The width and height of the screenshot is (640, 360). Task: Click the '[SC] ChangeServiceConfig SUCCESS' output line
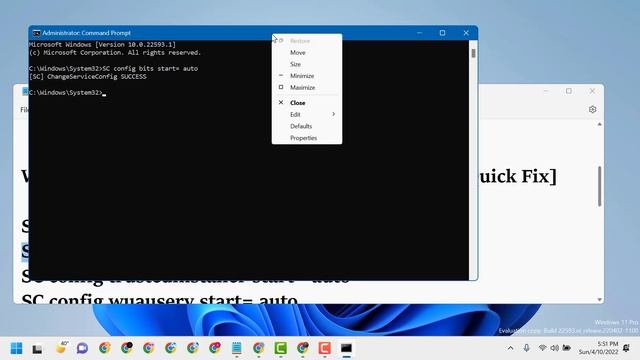(x=87, y=77)
